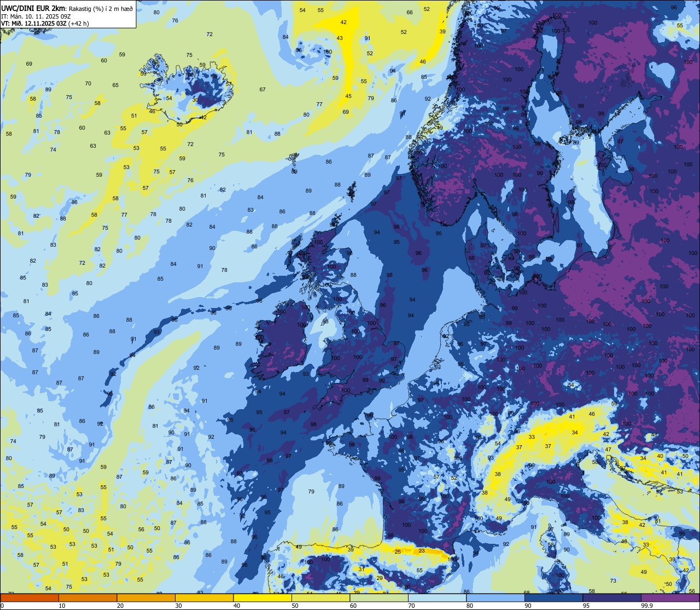The image size is (700, 610).
Task: Click the value 30 inside Iceland
Action: click(195, 100)
